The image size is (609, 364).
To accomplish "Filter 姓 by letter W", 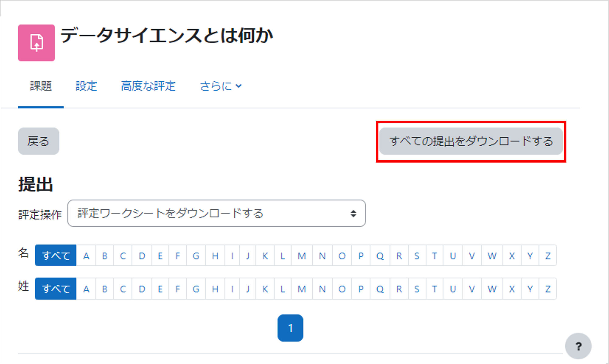I will pyautogui.click(x=492, y=288).
